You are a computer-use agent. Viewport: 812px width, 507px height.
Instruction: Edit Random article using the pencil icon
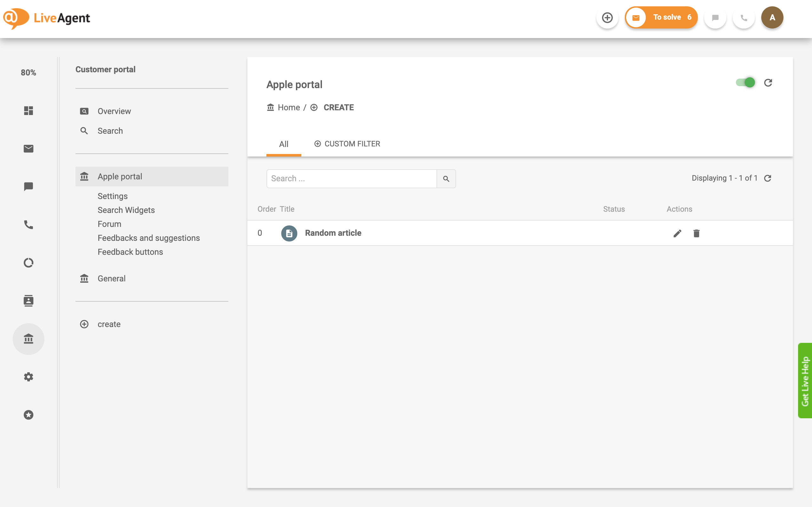pos(678,233)
